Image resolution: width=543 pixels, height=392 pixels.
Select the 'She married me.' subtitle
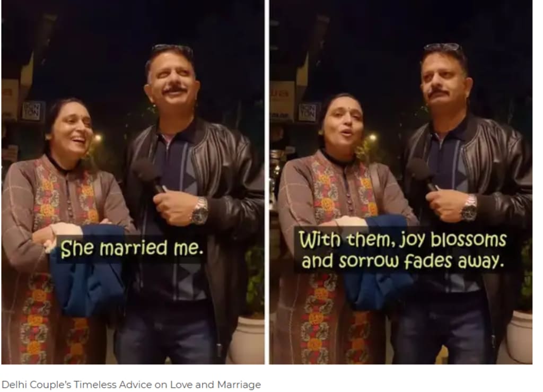click(132, 249)
